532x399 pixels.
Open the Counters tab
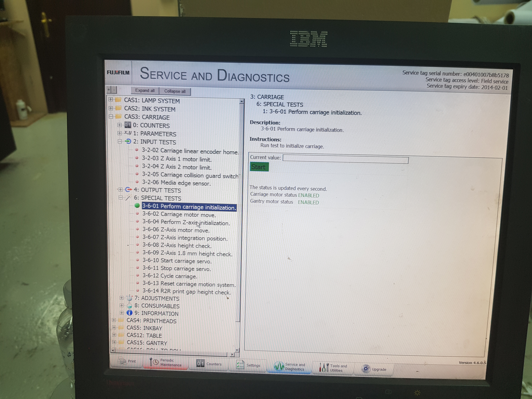pyautogui.click(x=208, y=364)
